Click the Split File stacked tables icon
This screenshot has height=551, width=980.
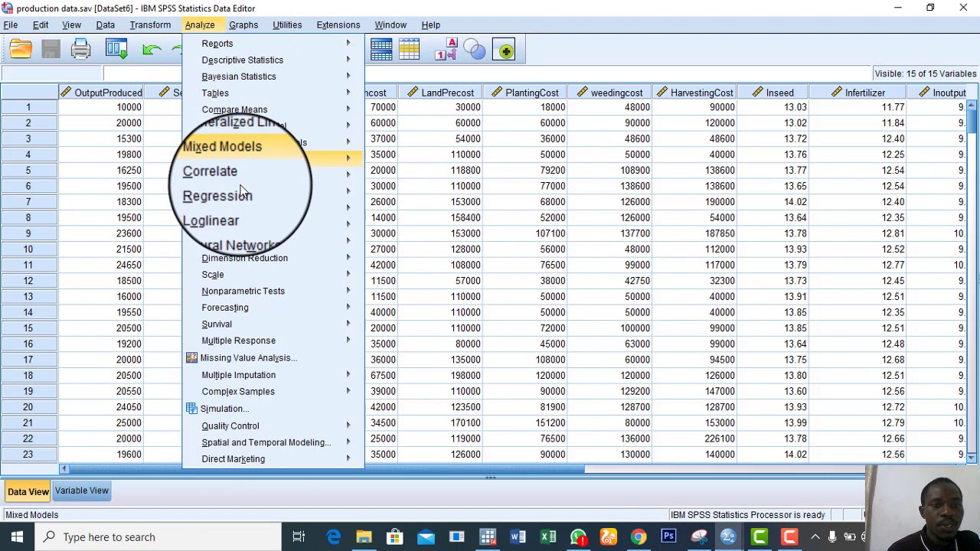[x=381, y=51]
